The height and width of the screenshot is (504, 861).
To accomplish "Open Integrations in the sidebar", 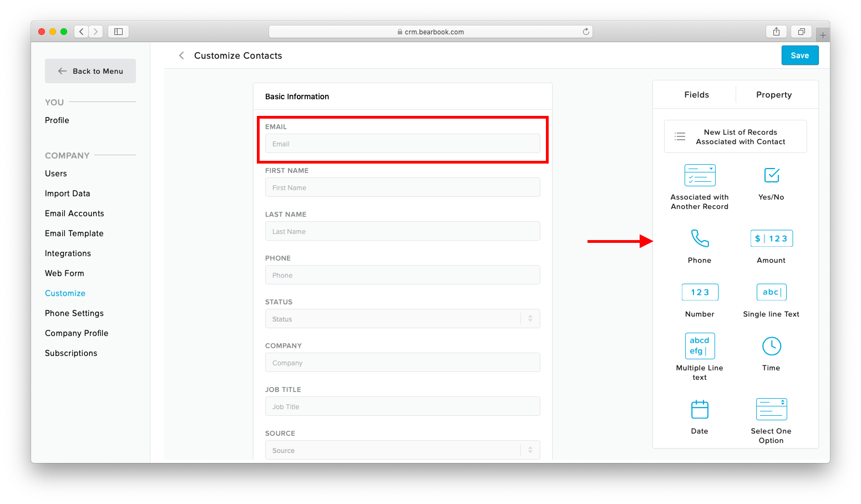I will click(68, 253).
